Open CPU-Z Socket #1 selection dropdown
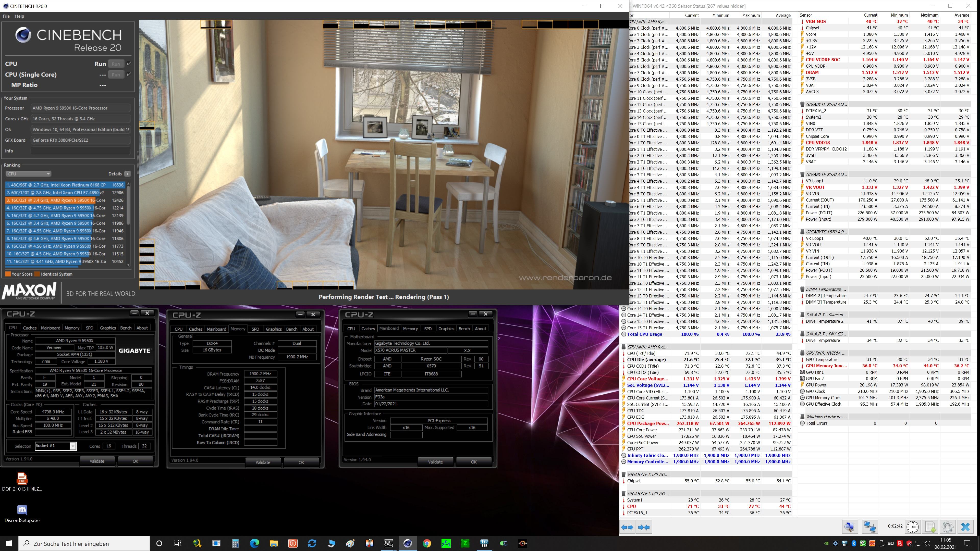The image size is (980, 551). pos(73,446)
